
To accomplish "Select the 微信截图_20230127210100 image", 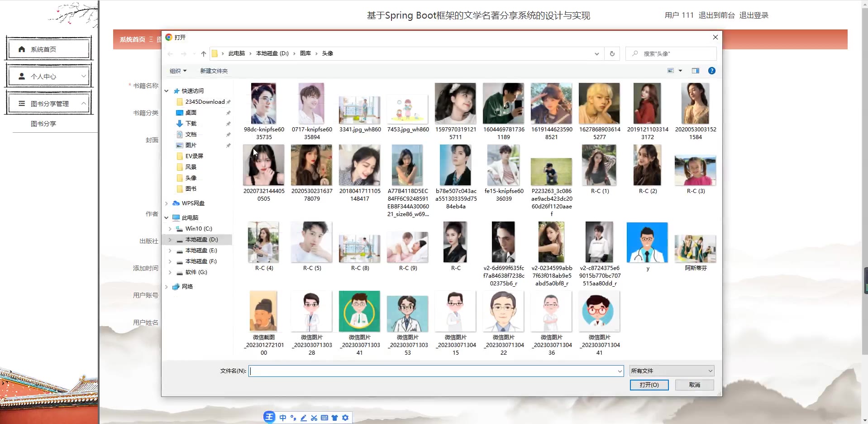I will point(264,323).
